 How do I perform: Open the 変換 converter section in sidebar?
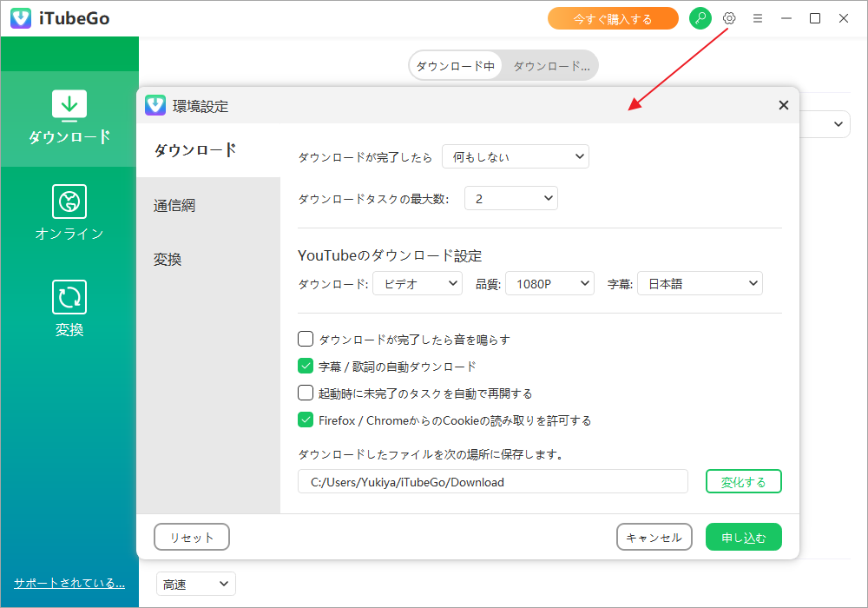pos(69,309)
